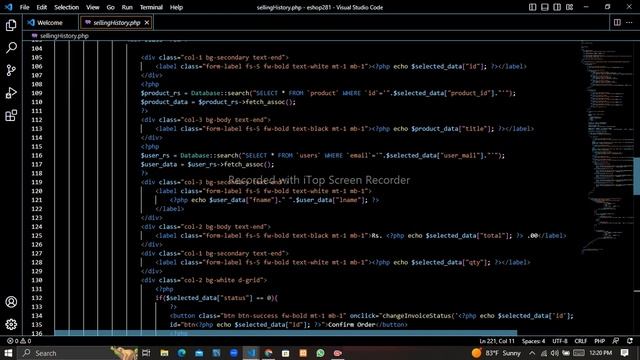Change indentation via Spaces: 4
Viewport: 640px width, 360px height.
tap(533, 341)
